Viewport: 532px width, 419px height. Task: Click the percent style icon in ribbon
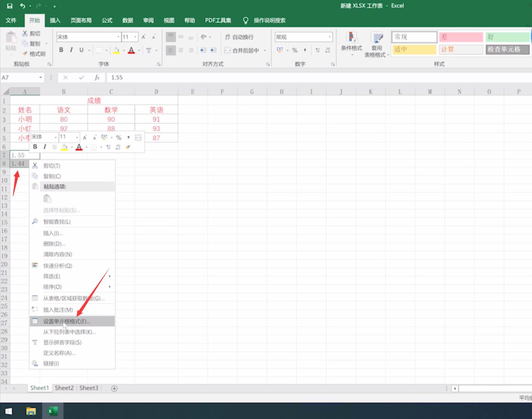[295, 50]
